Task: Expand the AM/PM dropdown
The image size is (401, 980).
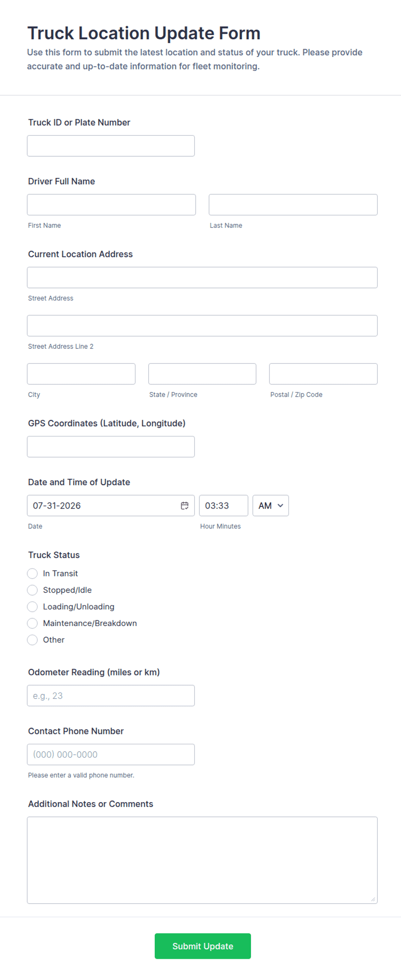Action: [x=271, y=506]
